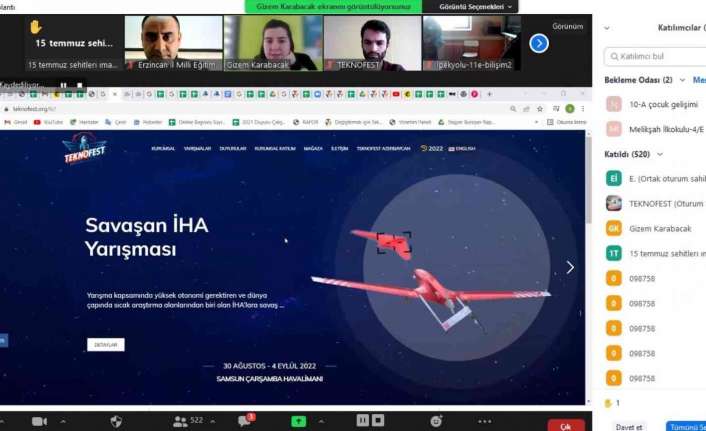
Task: Switch to the red YouTube browser tab
Action: pyautogui.click(x=396, y=94)
